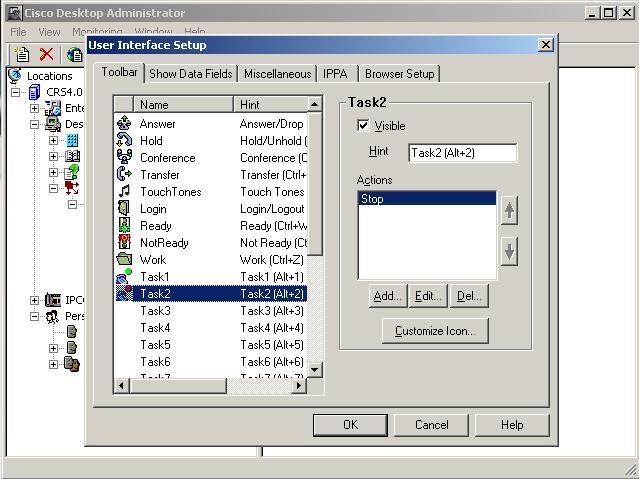Click the Help button in dialog
This screenshot has width=639, height=479.
pyautogui.click(x=512, y=425)
